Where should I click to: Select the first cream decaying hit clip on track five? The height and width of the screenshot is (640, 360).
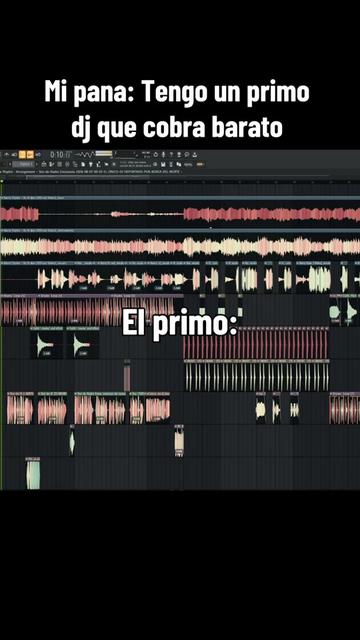point(47,344)
